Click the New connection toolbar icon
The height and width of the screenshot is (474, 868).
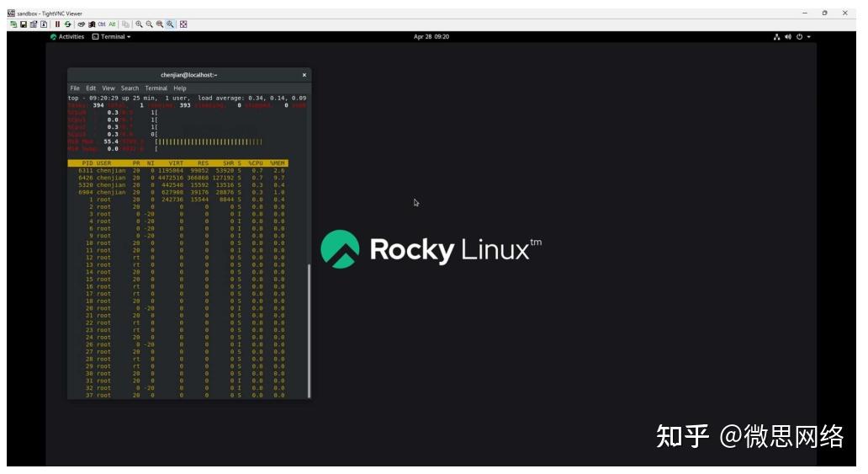point(13,24)
